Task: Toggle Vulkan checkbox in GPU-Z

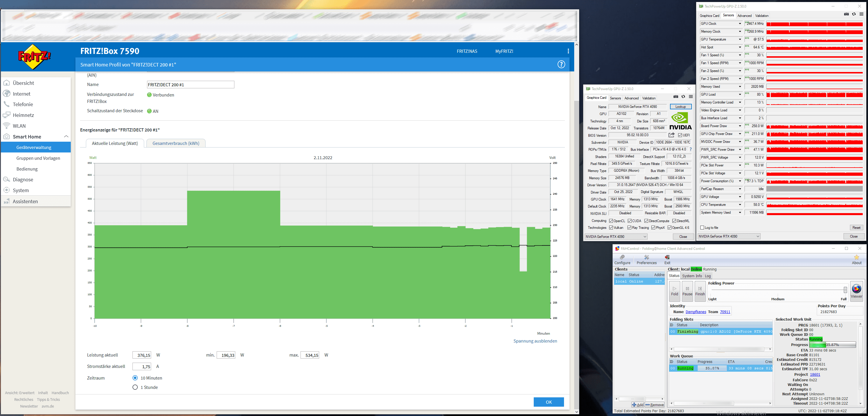Action: 611,228
